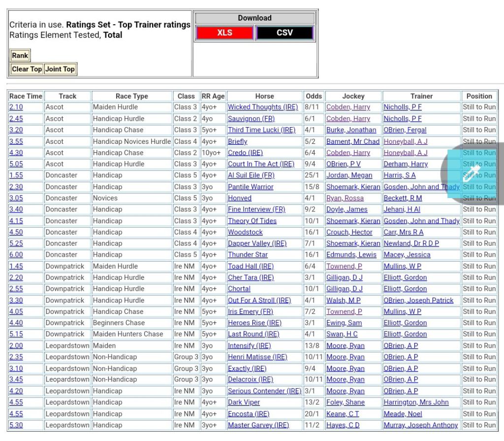Click jockey Foley, Shane
The height and width of the screenshot is (441, 504).
coord(345,402)
